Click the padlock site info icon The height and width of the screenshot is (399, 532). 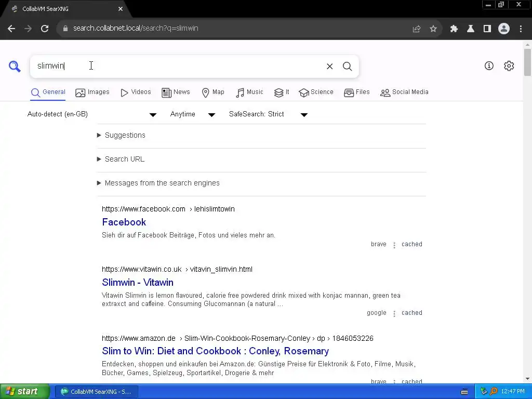coord(65,29)
